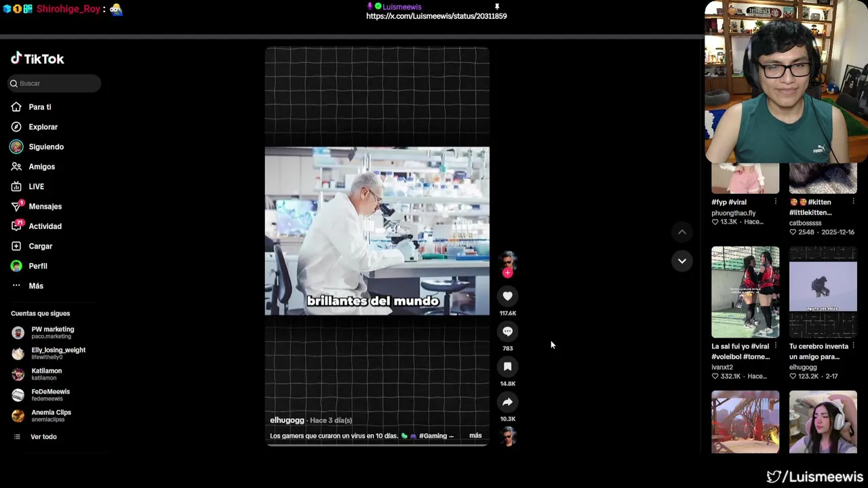Click the Cargar plus icon
This screenshot has width=868, height=488.
pos(16,246)
